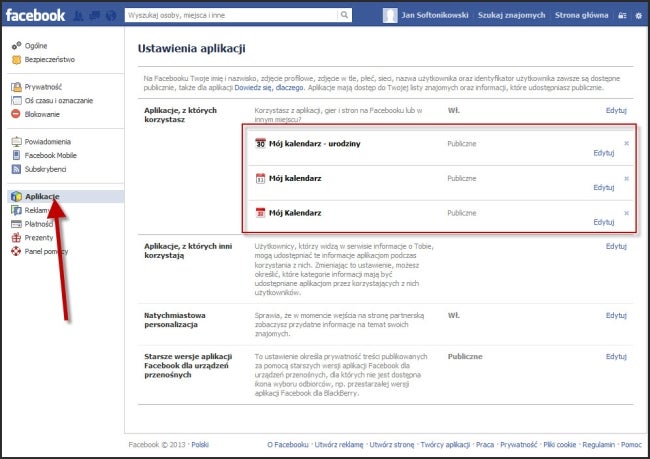The width and height of the screenshot is (650, 459).
Task: Open the settings gear dropdown
Action: (638, 15)
